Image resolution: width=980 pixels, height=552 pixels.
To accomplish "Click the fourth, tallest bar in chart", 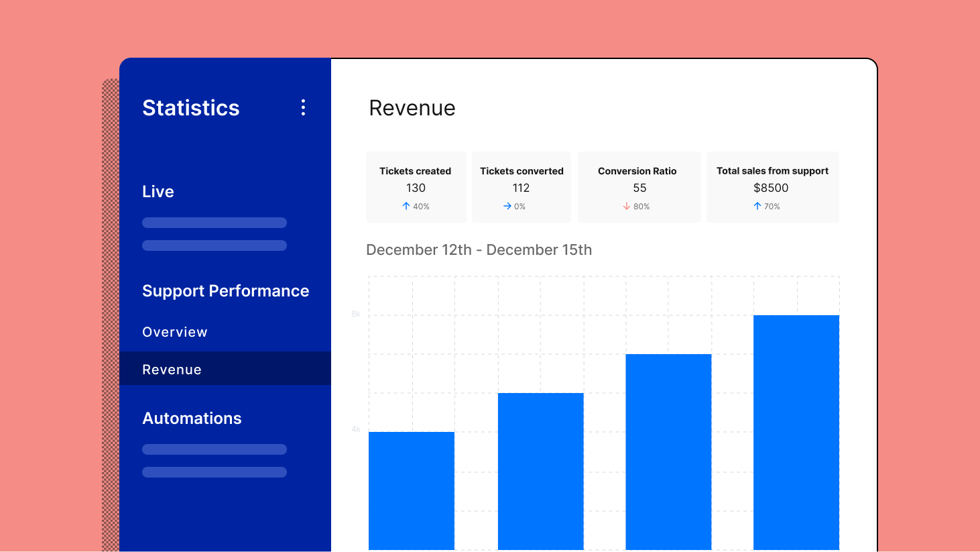I will pos(796,433).
